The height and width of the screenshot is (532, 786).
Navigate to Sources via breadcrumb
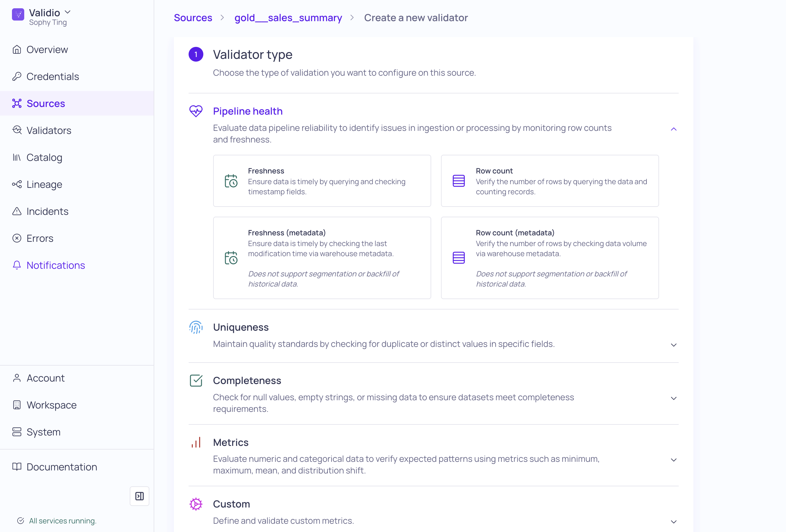[x=193, y=17]
